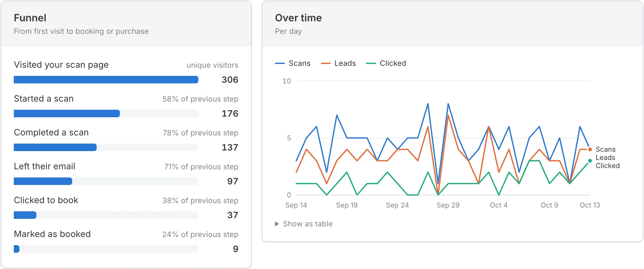644x269 pixels.
Task: Click the "Funnel" card heading
Action: (x=30, y=18)
